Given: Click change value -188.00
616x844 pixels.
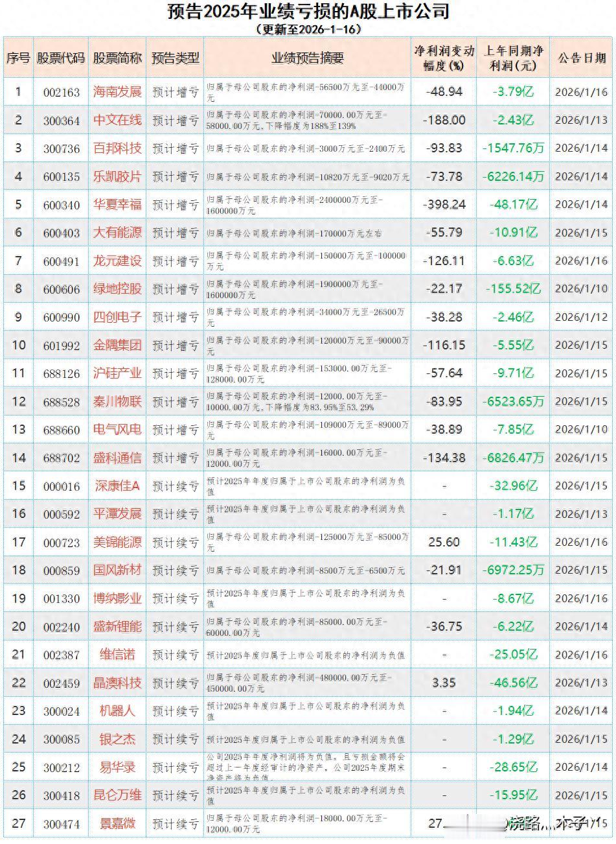Looking at the screenshot, I should [x=444, y=120].
